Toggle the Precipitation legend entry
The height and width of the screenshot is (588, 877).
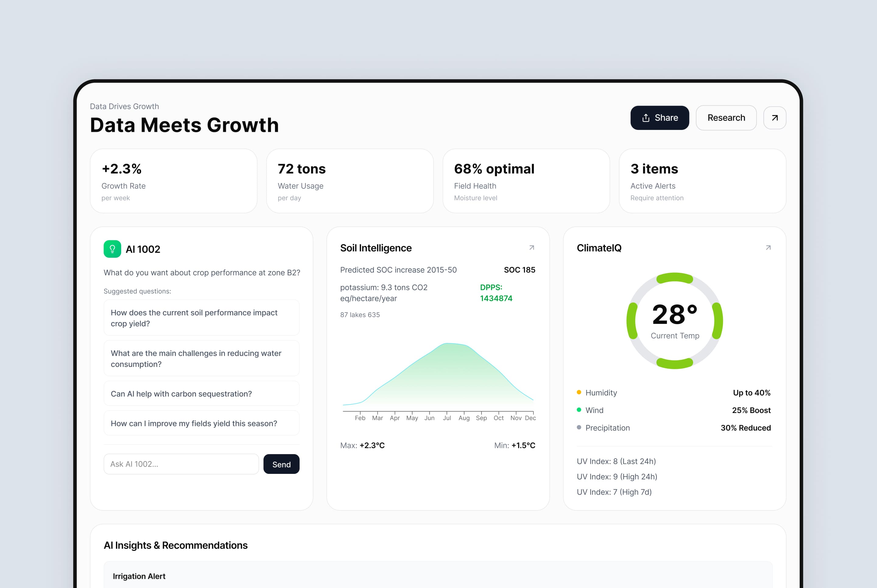tap(608, 428)
